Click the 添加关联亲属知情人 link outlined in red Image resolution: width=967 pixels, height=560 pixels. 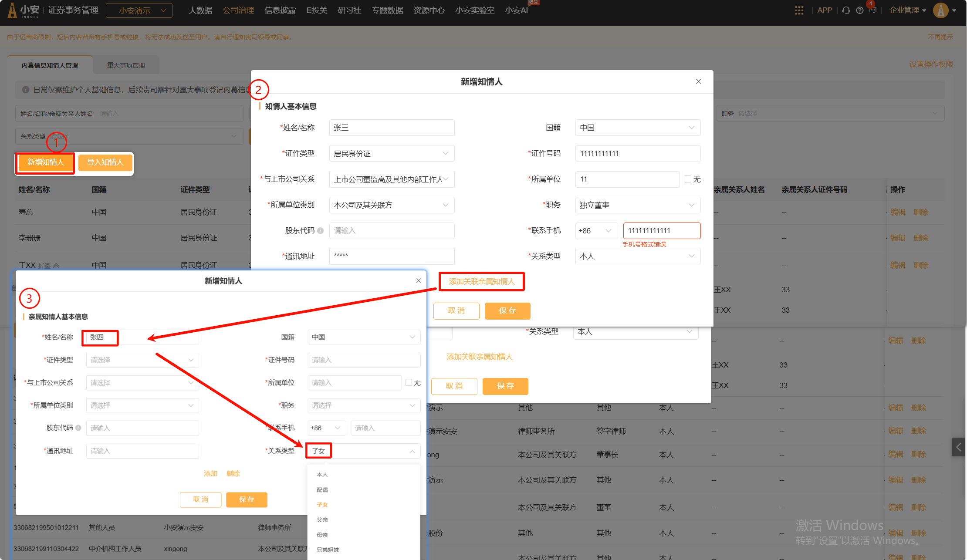tap(481, 282)
